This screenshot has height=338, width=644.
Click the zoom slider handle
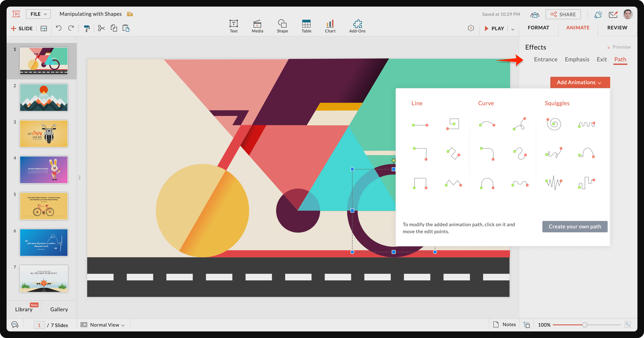pos(584,325)
